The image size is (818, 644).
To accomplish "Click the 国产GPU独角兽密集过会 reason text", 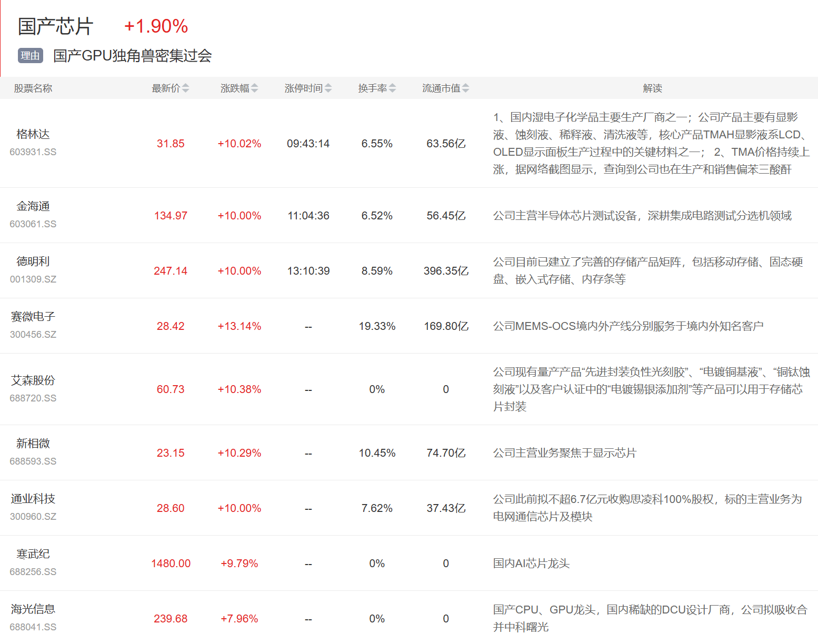I will [133, 56].
